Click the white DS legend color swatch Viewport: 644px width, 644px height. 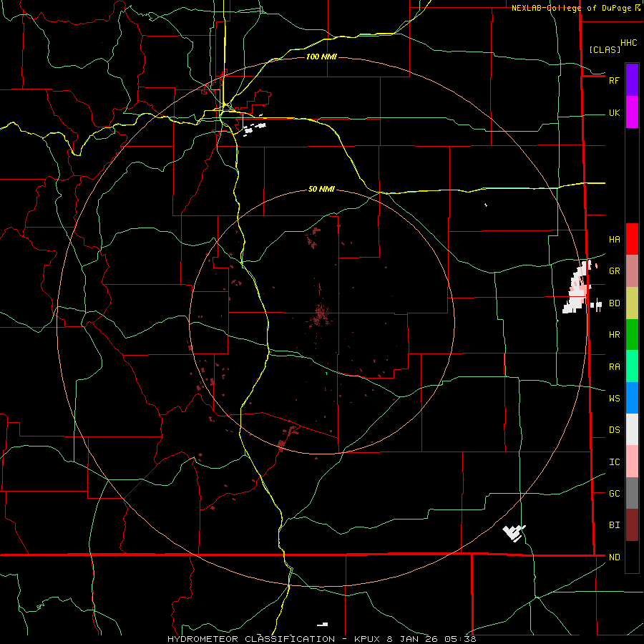632,429
